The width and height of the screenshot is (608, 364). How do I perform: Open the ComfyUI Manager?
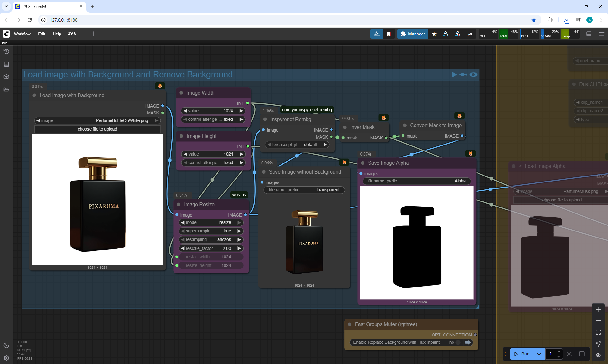click(413, 34)
